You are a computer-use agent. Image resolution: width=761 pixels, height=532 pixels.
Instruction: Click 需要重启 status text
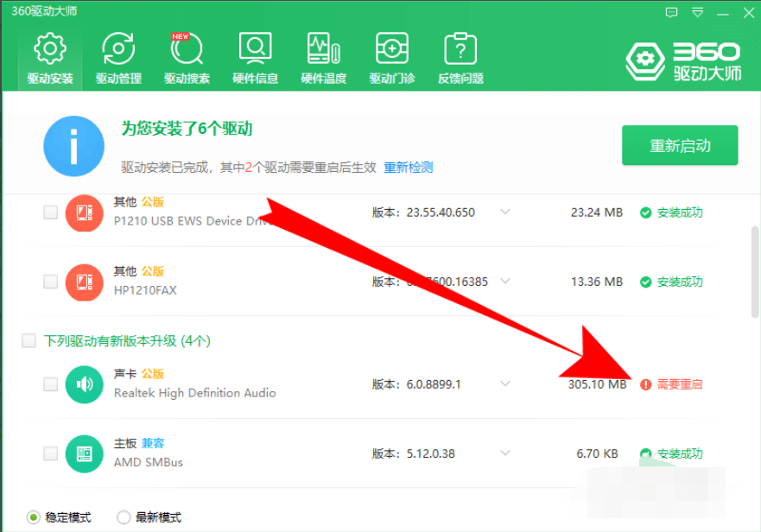[x=680, y=384]
